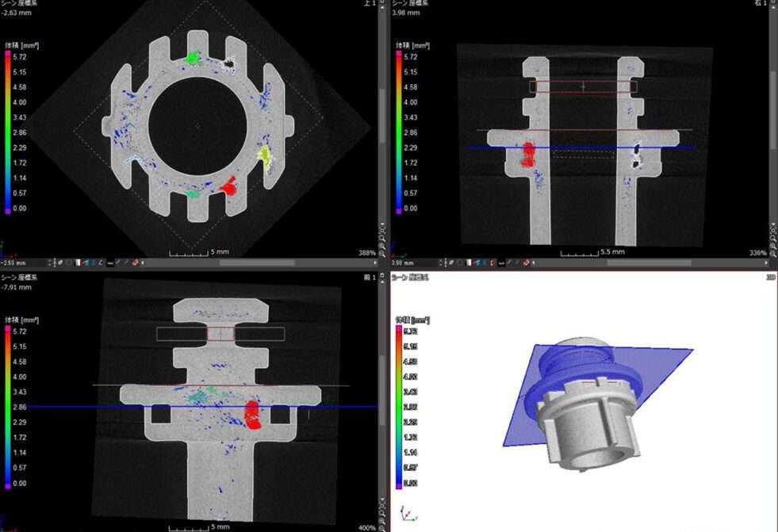
Task: Click the maximize square icon of the front view pane
Action: [x=382, y=275]
